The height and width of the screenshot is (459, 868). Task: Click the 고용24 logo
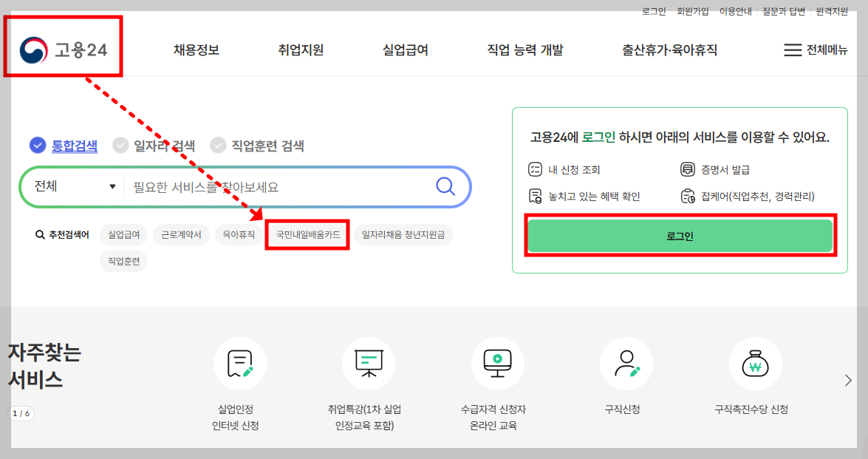point(63,50)
